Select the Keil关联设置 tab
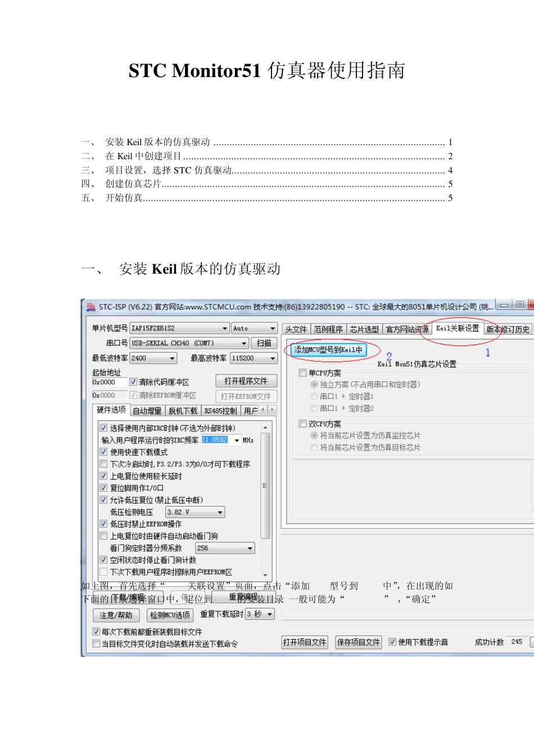 pyautogui.click(x=458, y=328)
